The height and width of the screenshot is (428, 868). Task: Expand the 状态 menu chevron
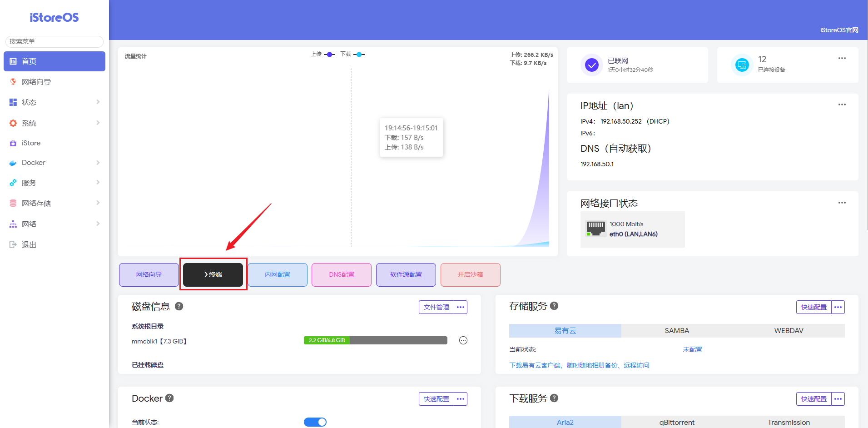98,102
